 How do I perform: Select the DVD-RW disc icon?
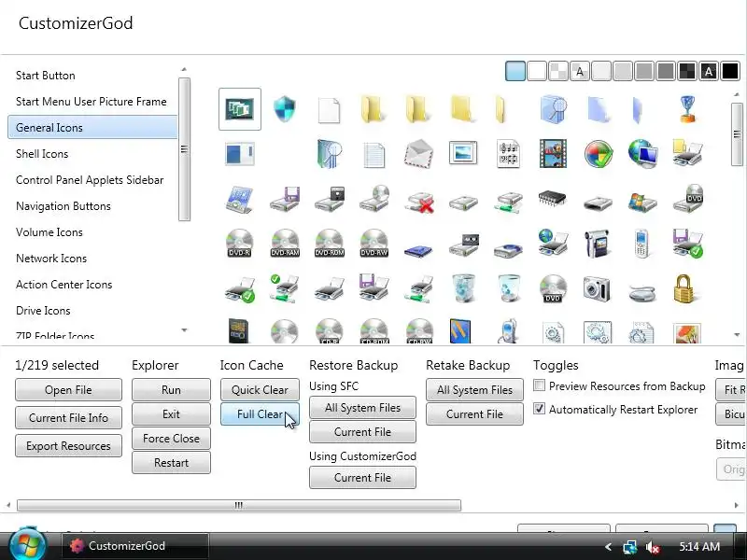click(x=374, y=244)
